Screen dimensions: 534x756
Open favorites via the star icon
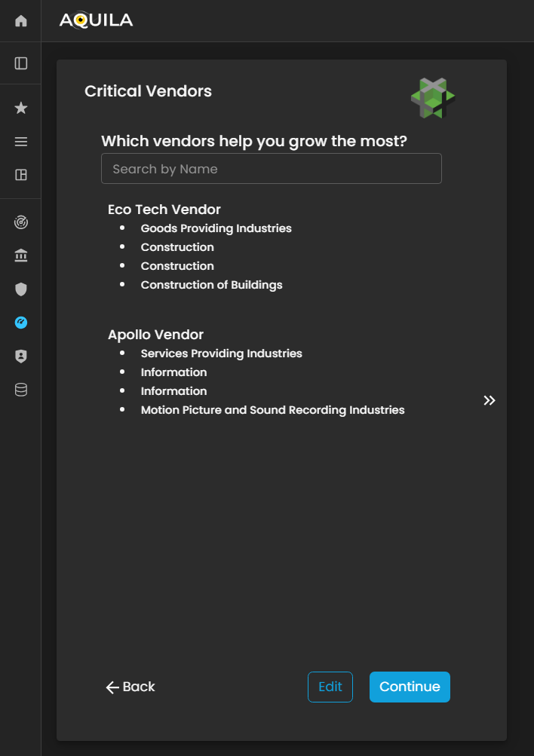21,109
